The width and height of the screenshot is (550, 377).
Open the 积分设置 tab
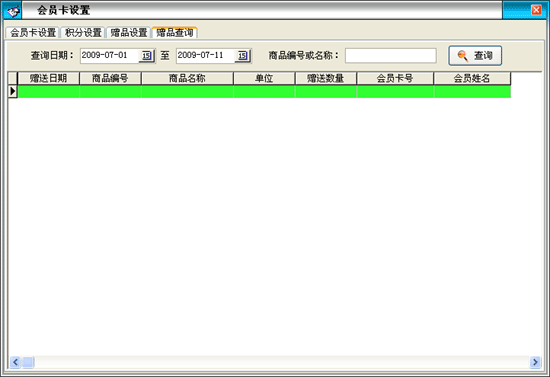tap(83, 33)
